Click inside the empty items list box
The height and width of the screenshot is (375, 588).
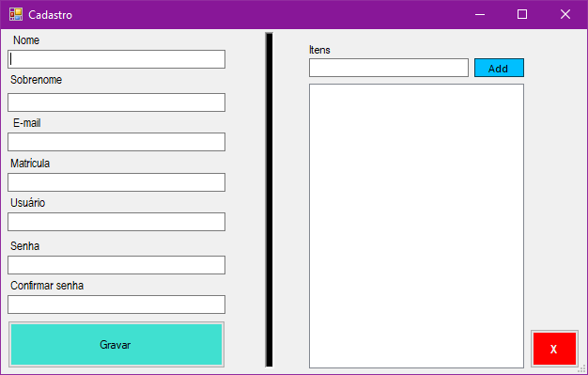click(x=416, y=226)
